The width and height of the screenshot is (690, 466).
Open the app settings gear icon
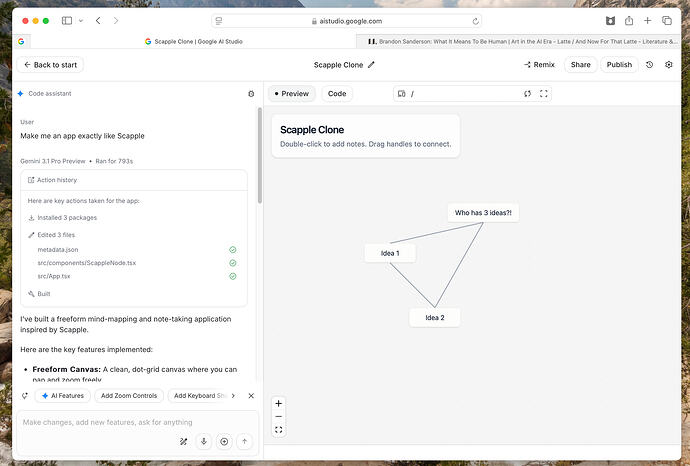coord(668,65)
